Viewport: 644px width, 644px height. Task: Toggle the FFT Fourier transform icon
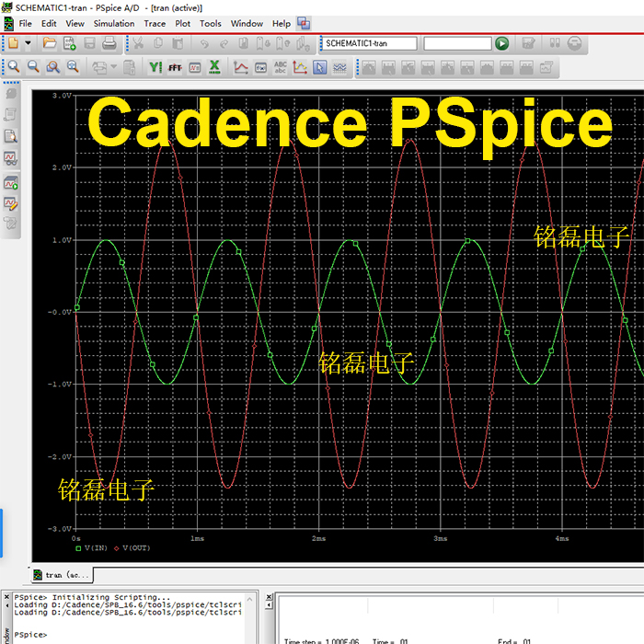click(175, 68)
